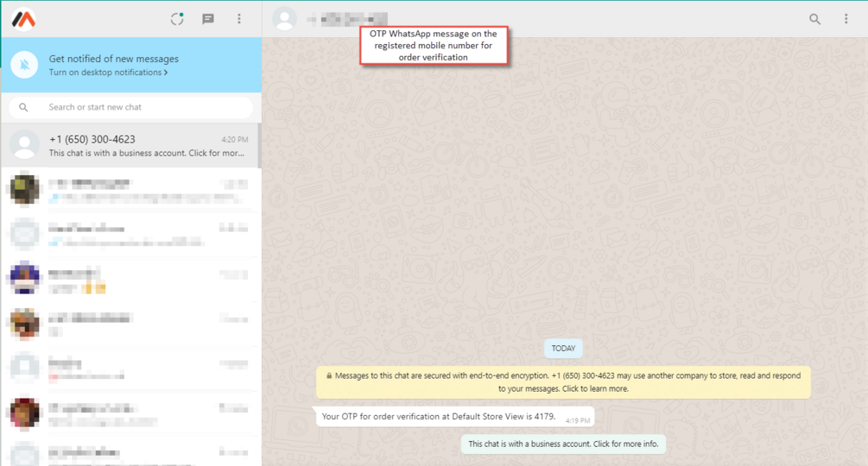Select the OTP order verification message
Screen dimensions: 868x466
point(455,417)
